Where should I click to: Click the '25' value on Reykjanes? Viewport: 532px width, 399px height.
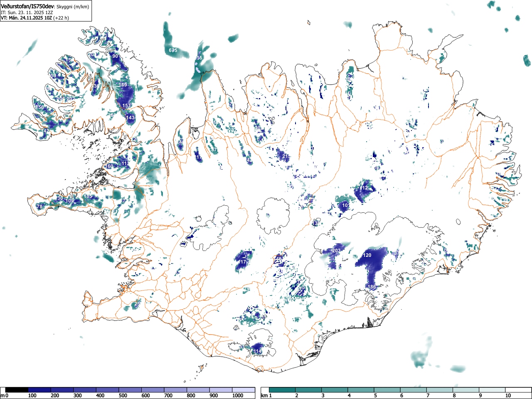137,304
